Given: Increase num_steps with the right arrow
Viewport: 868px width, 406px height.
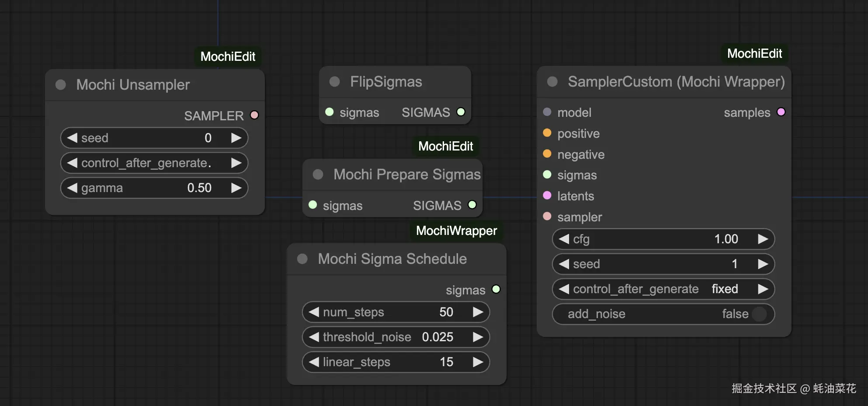Looking at the screenshot, I should (x=478, y=312).
